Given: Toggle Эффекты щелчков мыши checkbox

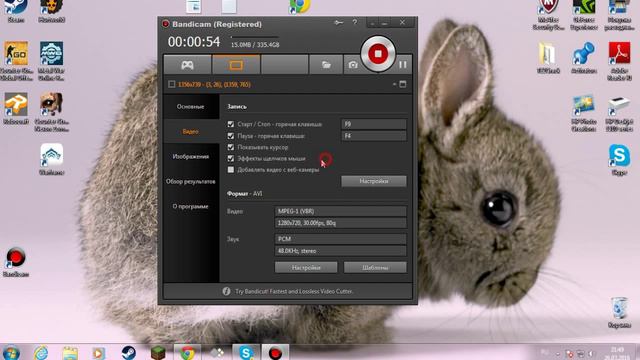Looking at the screenshot, I should coord(231,158).
